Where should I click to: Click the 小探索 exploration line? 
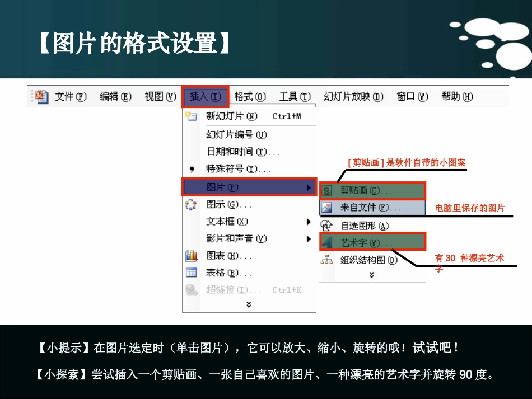(265, 374)
